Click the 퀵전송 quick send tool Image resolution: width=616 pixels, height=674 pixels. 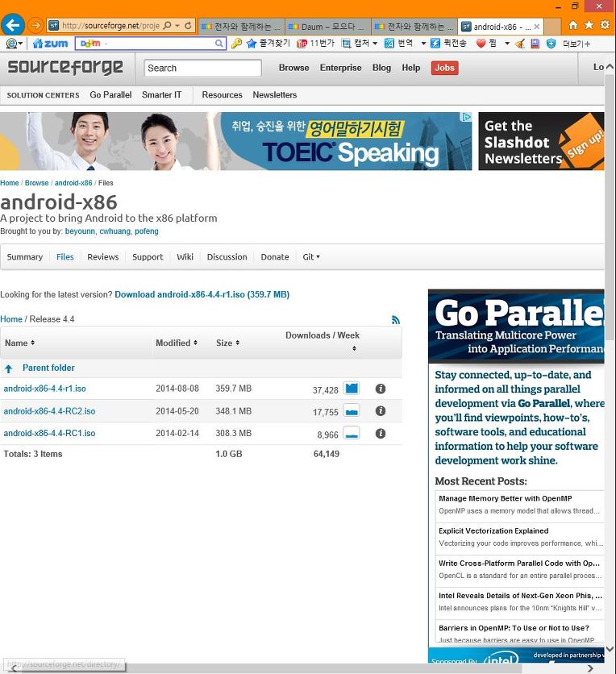tap(448, 44)
